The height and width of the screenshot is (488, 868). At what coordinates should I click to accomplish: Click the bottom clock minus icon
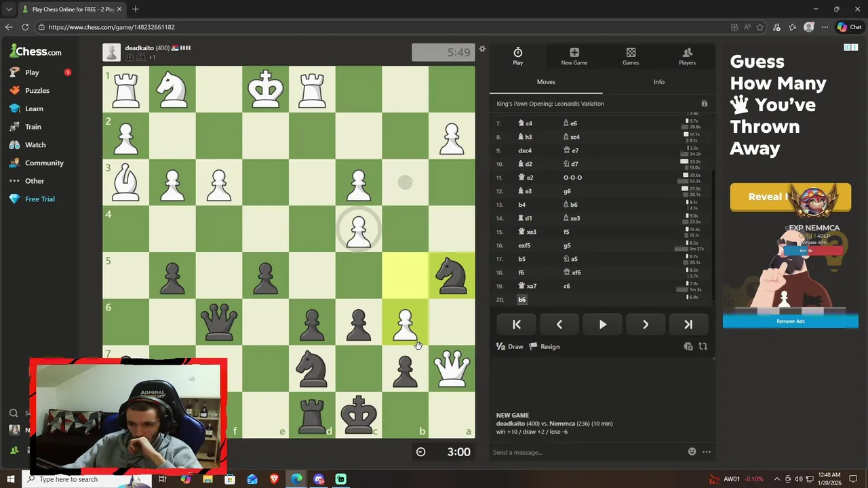pos(420,452)
